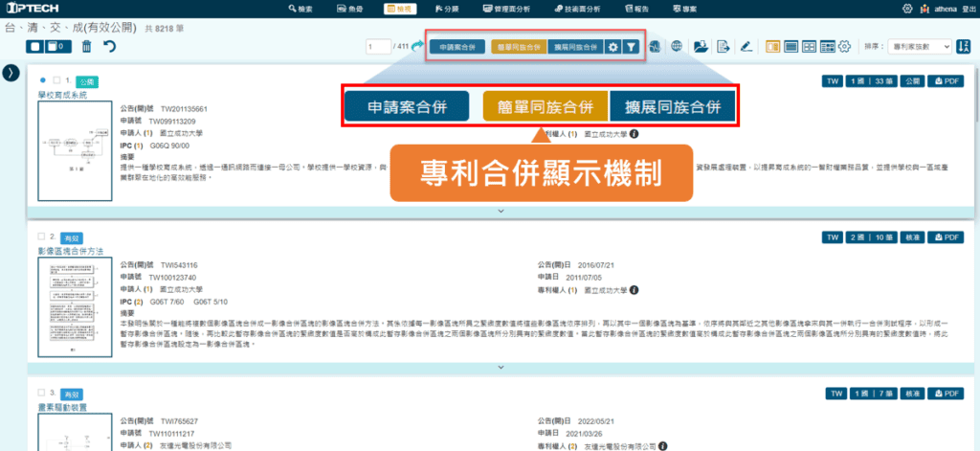Expand the left sidebar arrow
This screenshot has width=980, height=451.
[12, 74]
